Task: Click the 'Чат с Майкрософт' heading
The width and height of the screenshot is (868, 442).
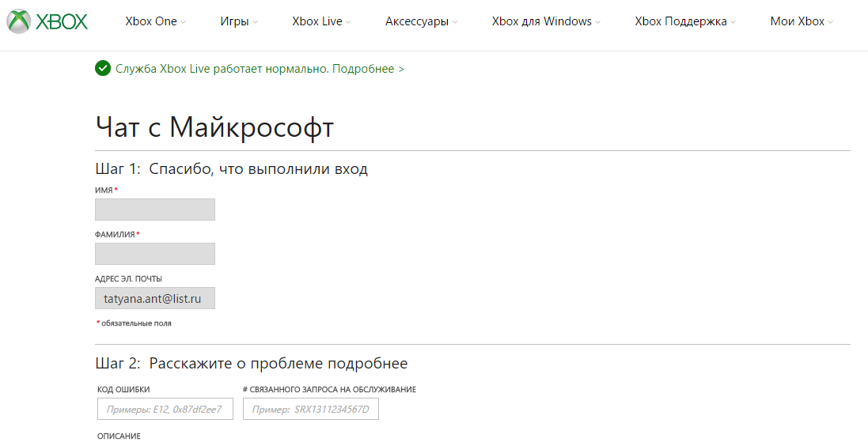Action: point(214,128)
